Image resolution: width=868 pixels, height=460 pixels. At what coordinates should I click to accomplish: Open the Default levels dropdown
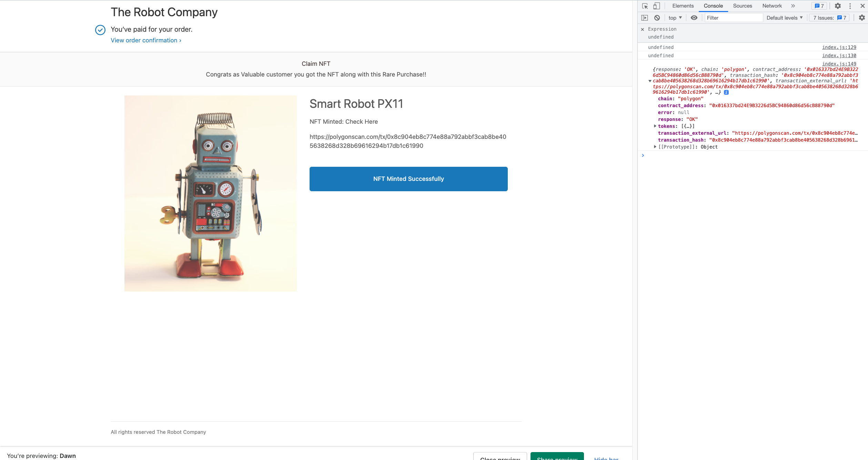click(x=785, y=18)
